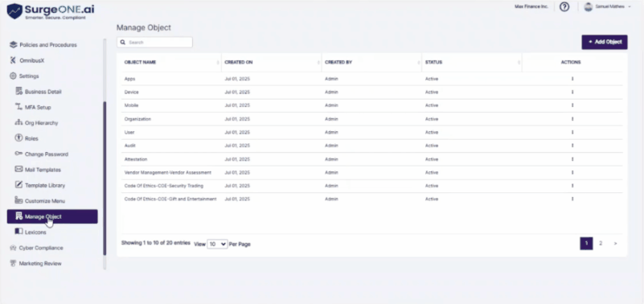The height and width of the screenshot is (304, 644).
Task: Click the Cyber Compliance icon
Action: [13, 248]
